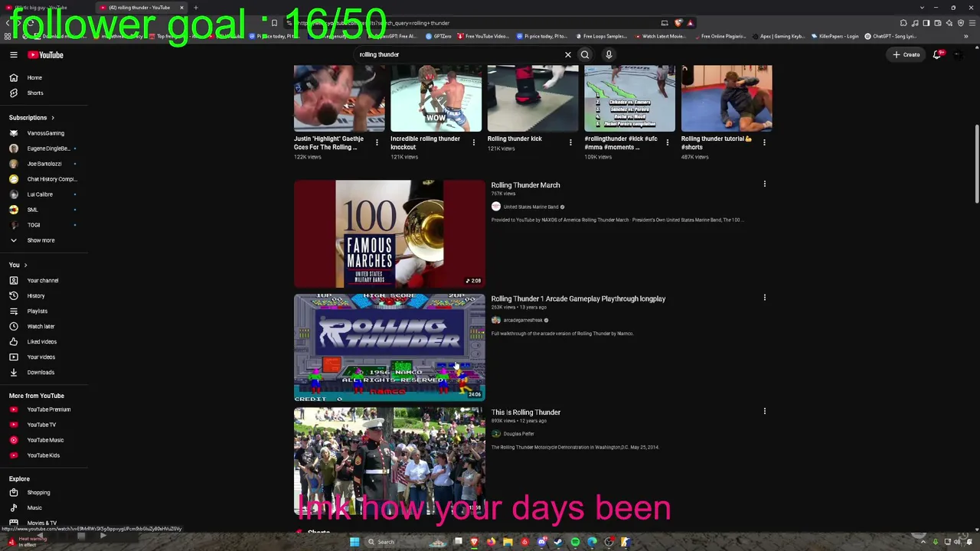Image resolution: width=980 pixels, height=551 pixels.
Task: Visit the United States Marine Band channel
Action: 531,207
